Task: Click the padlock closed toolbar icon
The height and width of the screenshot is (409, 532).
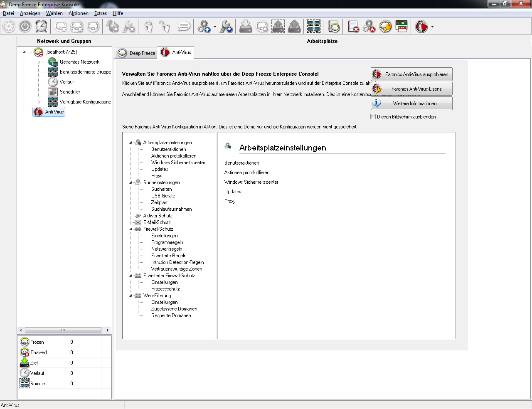Action: point(148,27)
